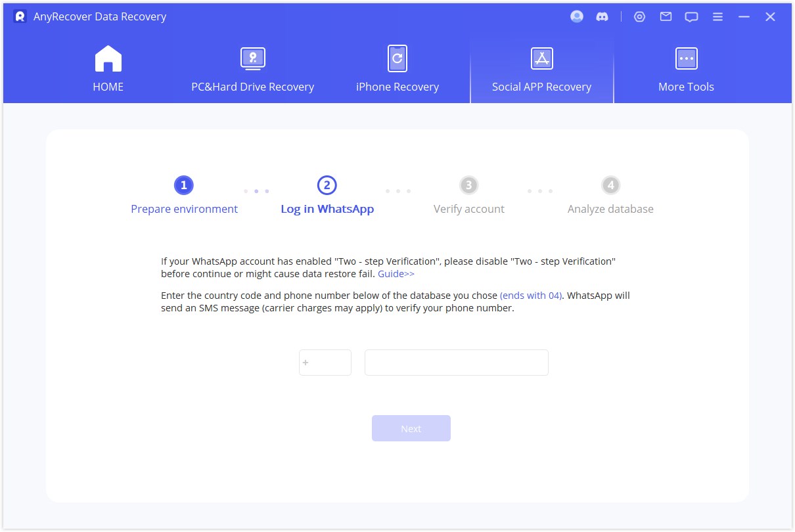Focus the country code input field

click(x=325, y=363)
